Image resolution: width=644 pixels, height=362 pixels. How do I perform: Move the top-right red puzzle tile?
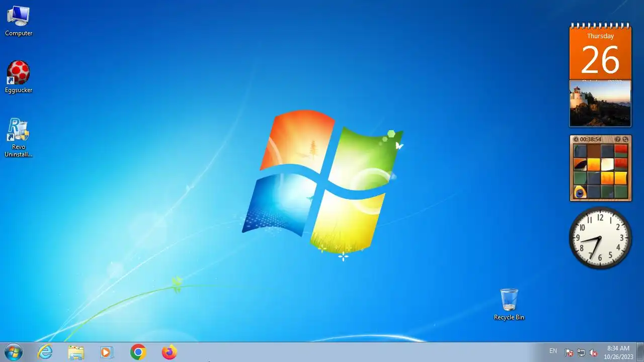point(621,151)
